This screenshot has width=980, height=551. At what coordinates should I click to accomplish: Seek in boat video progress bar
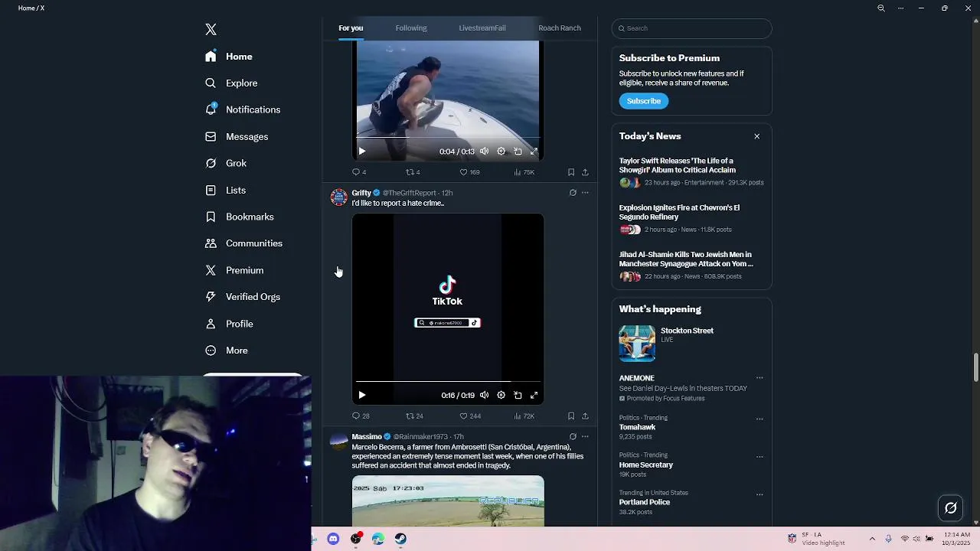[448, 138]
